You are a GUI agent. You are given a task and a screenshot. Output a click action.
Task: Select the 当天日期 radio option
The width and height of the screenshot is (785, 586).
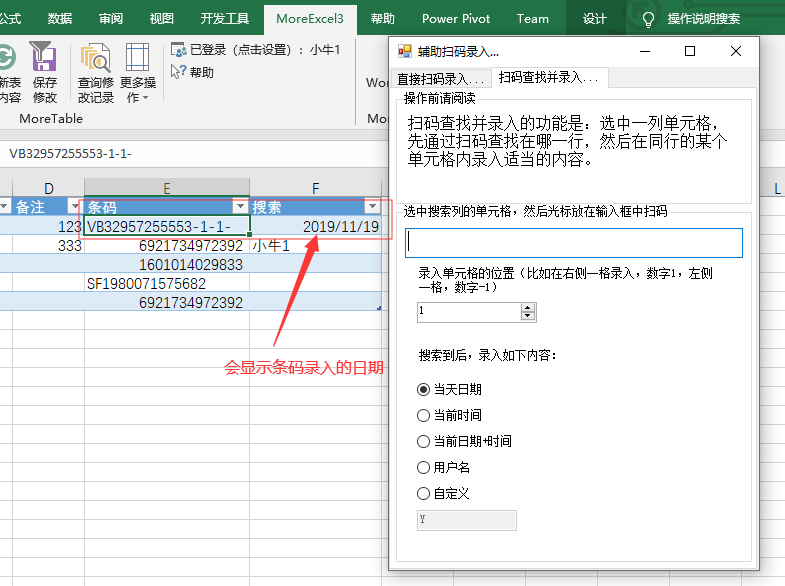point(423,389)
